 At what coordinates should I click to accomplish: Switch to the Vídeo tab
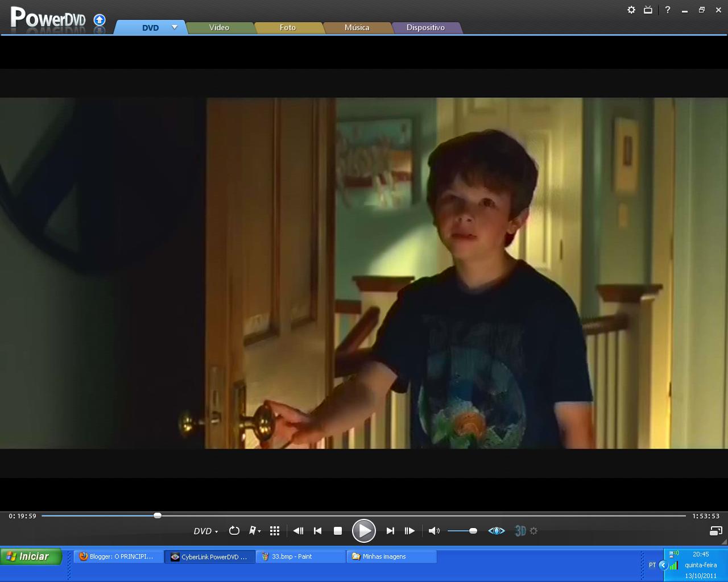pos(219,27)
